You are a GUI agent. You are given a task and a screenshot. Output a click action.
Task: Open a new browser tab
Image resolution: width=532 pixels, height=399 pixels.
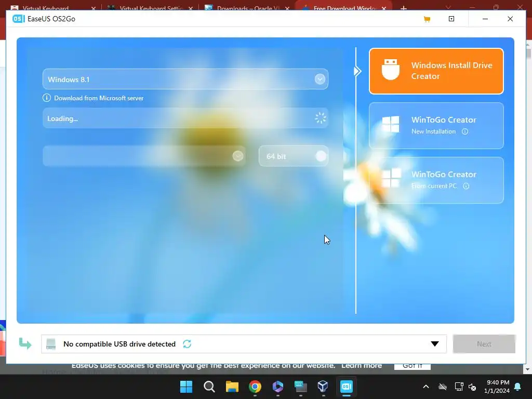tap(403, 8)
